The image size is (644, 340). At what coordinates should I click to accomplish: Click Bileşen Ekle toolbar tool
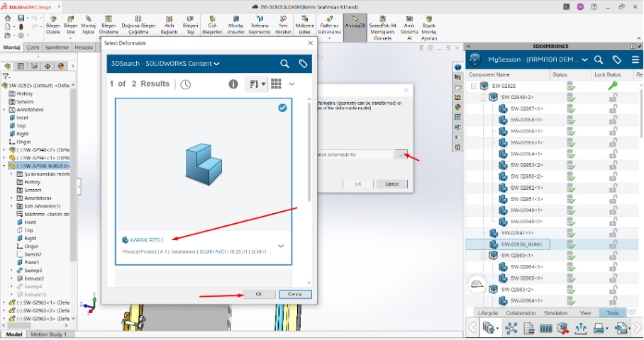(71, 25)
